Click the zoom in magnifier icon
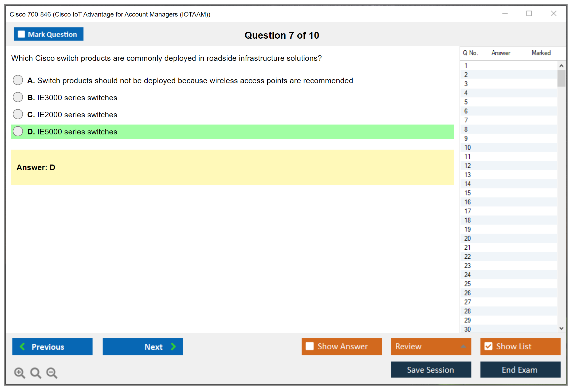The image size is (574, 392). (19, 373)
